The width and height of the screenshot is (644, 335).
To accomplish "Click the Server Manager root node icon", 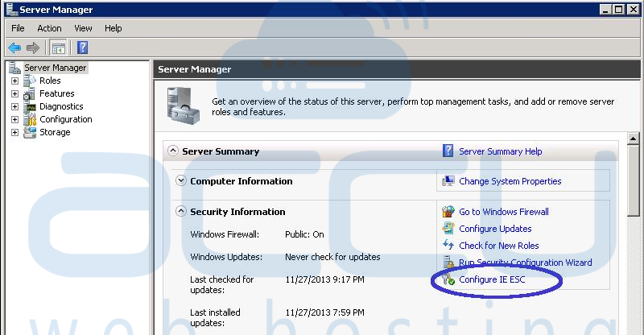I will (14, 68).
